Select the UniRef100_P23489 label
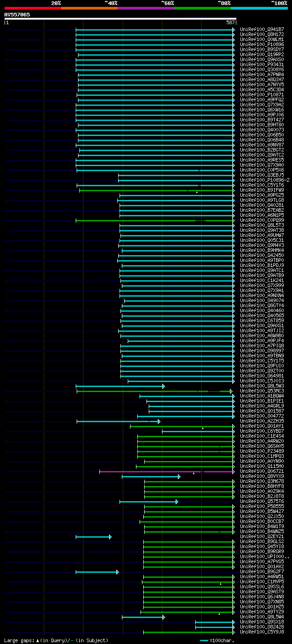This screenshot has height=644, width=292. point(262,451)
